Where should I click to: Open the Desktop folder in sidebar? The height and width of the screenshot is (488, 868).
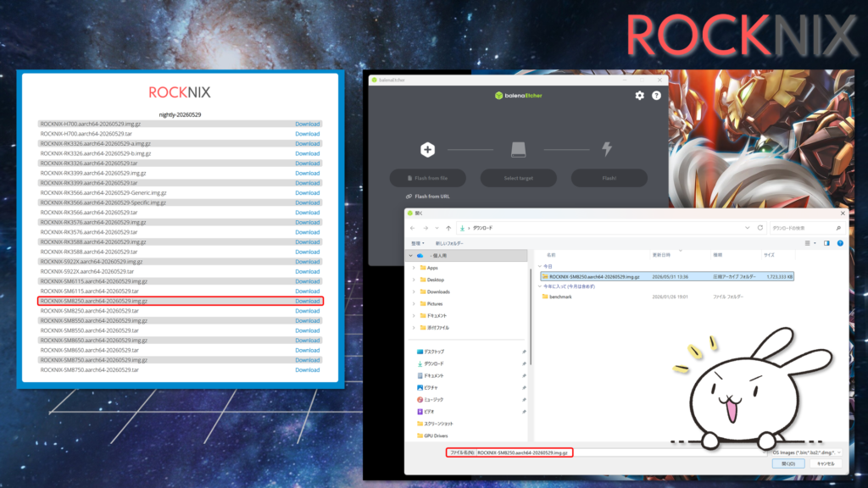point(435,280)
